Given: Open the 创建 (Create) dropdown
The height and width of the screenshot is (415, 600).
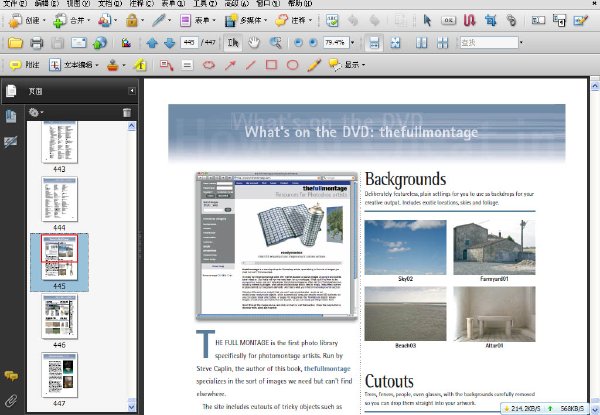Looking at the screenshot, I should [x=27, y=20].
